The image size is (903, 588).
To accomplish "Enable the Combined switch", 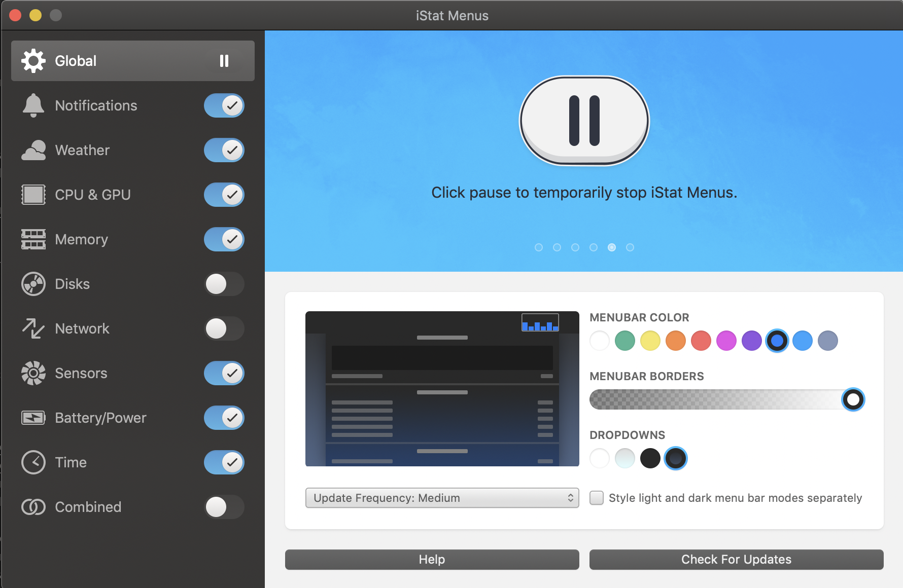I will 224,507.
